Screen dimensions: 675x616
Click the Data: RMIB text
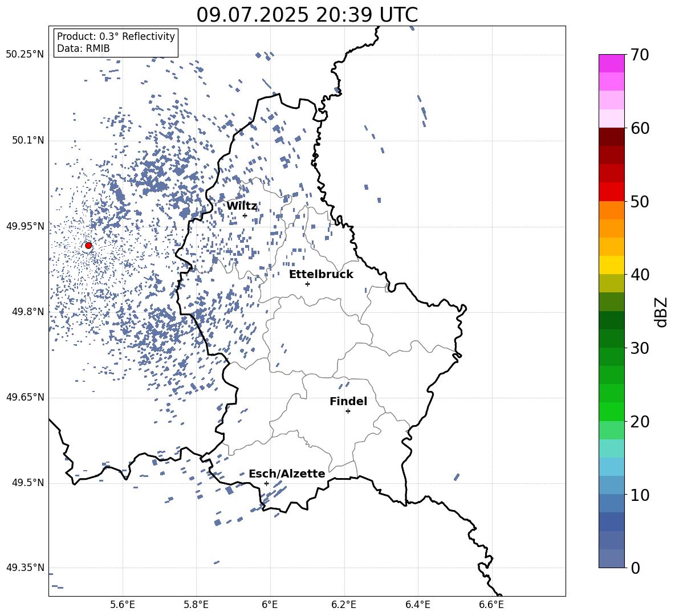tap(83, 48)
